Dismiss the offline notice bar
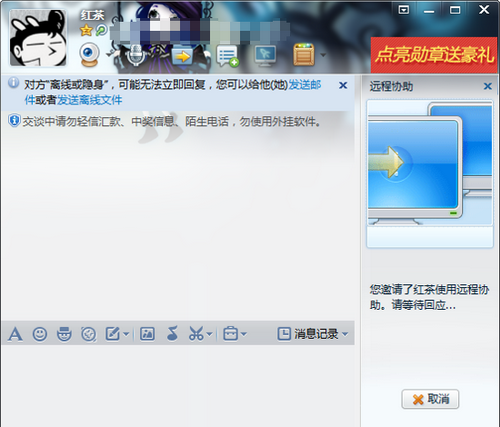The height and width of the screenshot is (427, 500). coord(343,85)
